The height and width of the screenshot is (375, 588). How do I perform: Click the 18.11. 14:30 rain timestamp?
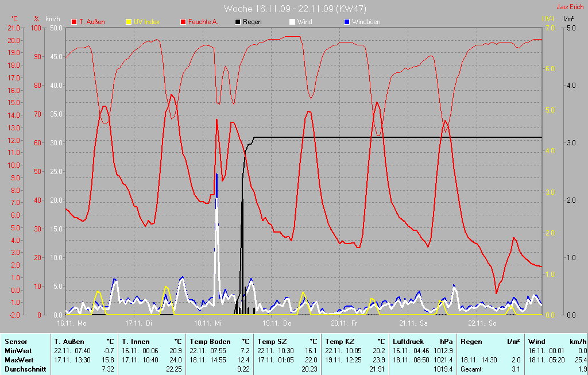[479, 360]
